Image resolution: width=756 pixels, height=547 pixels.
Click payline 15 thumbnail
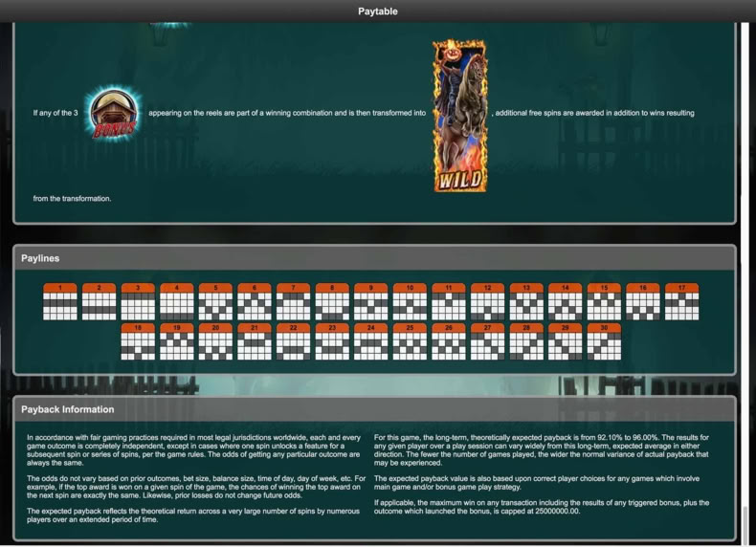(604, 301)
